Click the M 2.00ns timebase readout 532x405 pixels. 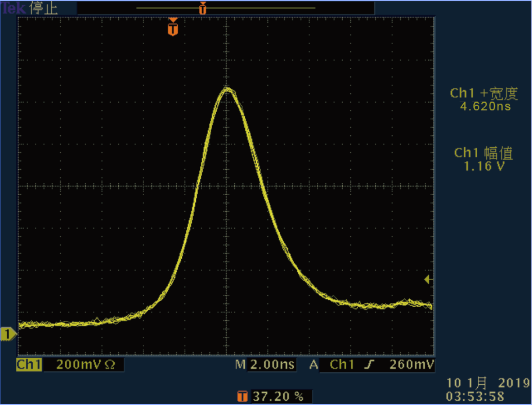click(265, 365)
